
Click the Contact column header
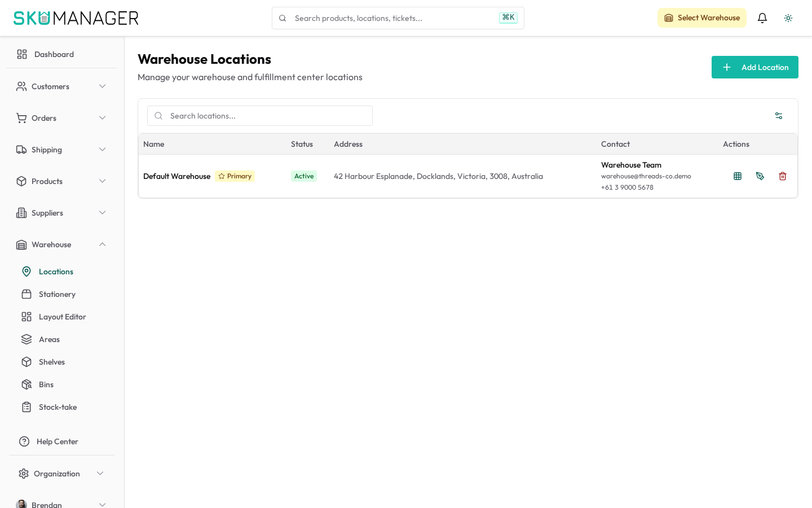(x=615, y=144)
